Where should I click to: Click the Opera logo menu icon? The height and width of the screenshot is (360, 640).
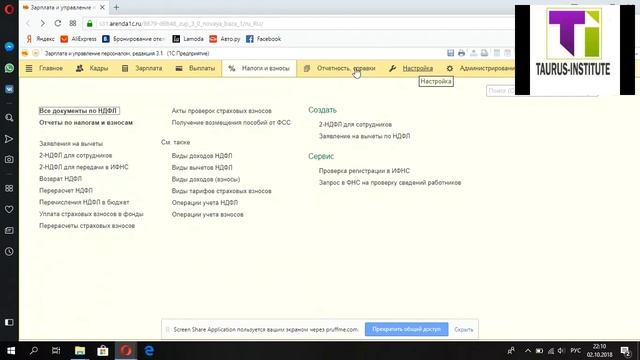point(9,9)
